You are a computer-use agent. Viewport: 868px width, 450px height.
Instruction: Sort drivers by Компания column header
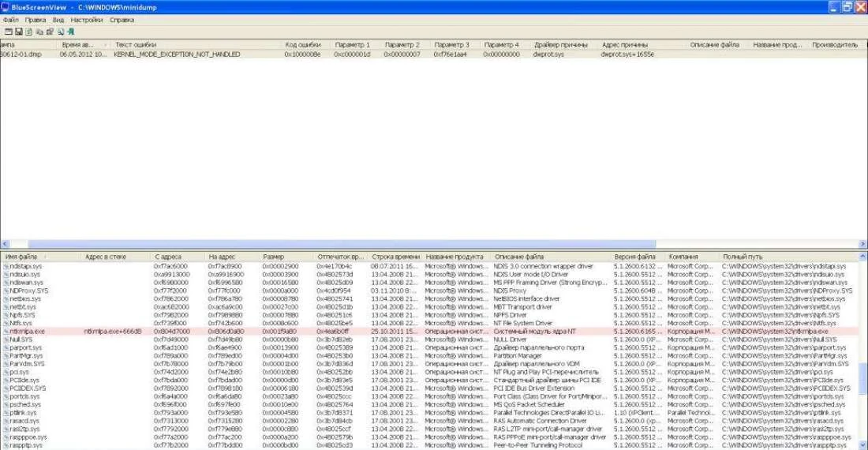click(x=692, y=257)
